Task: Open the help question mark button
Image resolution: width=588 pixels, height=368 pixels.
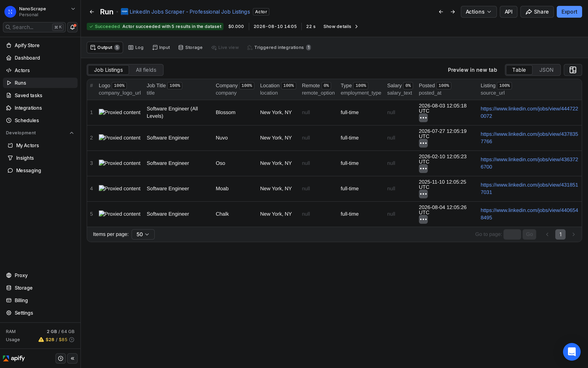Action: (x=61, y=358)
